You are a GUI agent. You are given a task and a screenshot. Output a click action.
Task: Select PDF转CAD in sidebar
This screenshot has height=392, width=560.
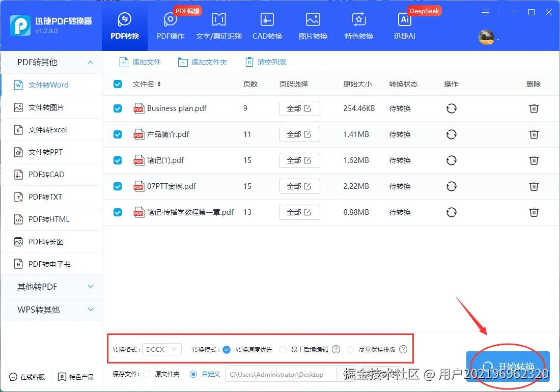pos(51,175)
